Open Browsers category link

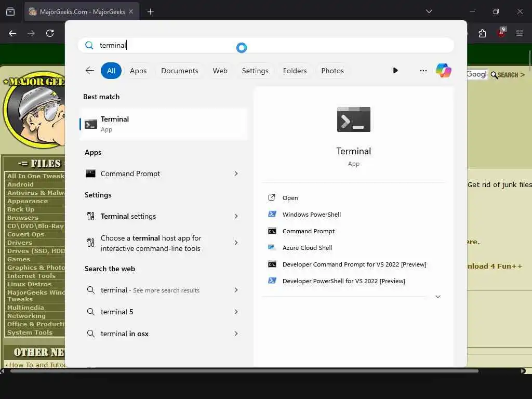pos(23,218)
